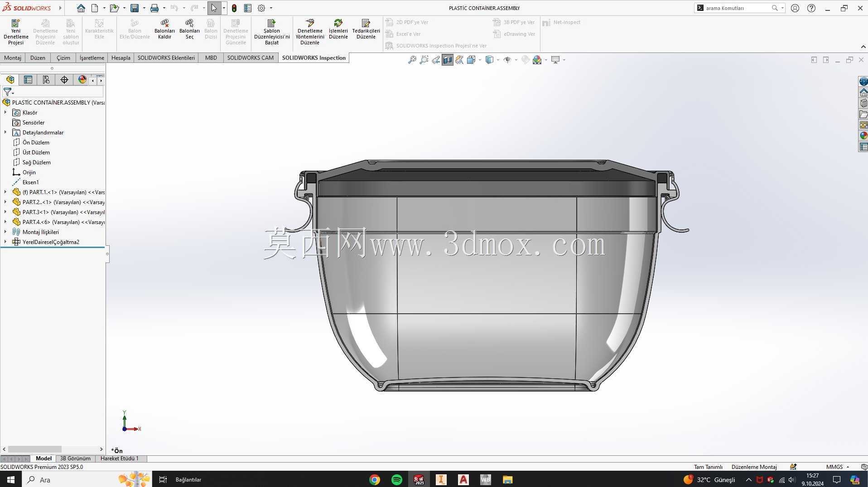Click the New document icon

(95, 8)
